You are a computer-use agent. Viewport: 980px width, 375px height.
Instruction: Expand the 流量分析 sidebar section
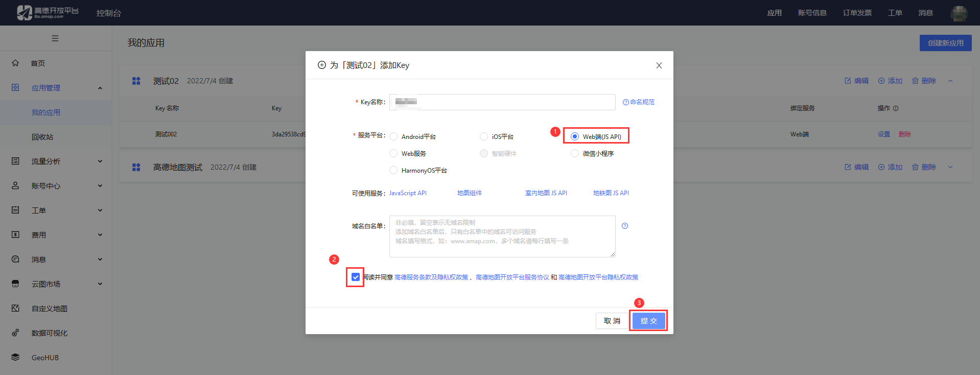(x=56, y=161)
